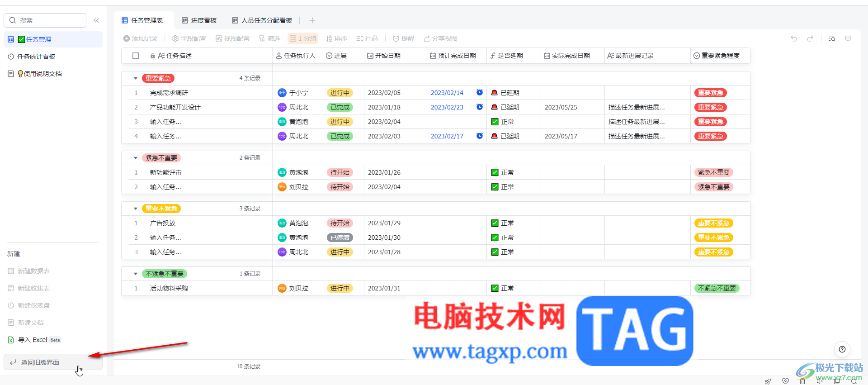The width and height of the screenshot is (868, 385).
Task: Click reminder clock on 2023/02/17 row
Action: 480,136
